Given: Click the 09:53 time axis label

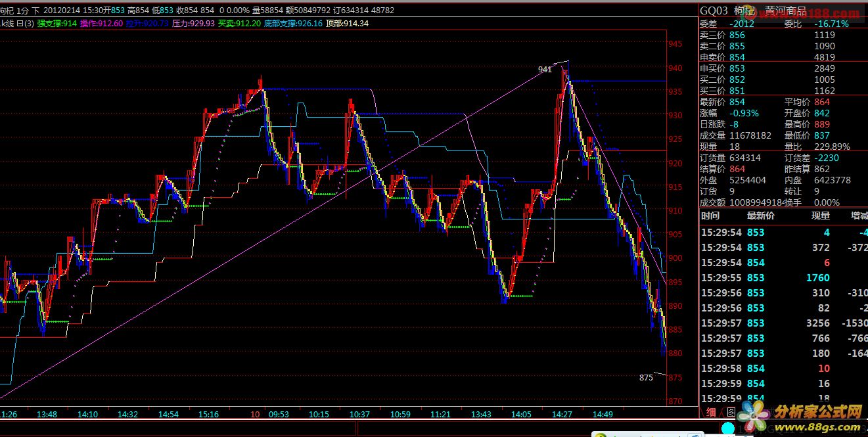Looking at the screenshot, I should pos(279,415).
